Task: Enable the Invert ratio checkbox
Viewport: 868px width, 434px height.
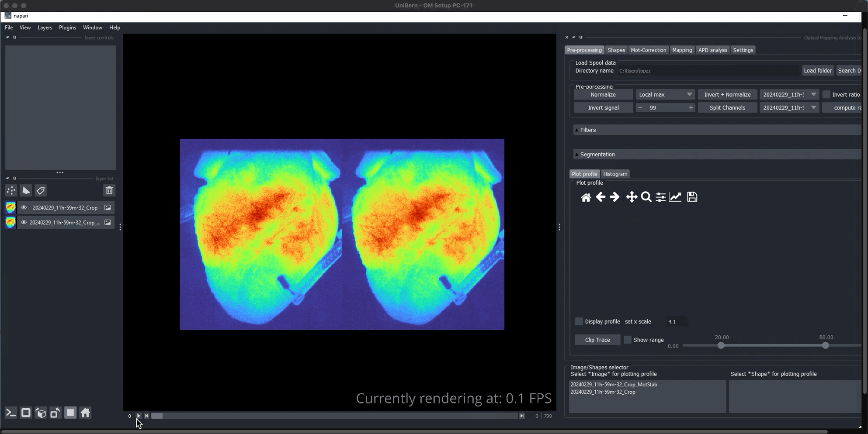Action: point(826,95)
